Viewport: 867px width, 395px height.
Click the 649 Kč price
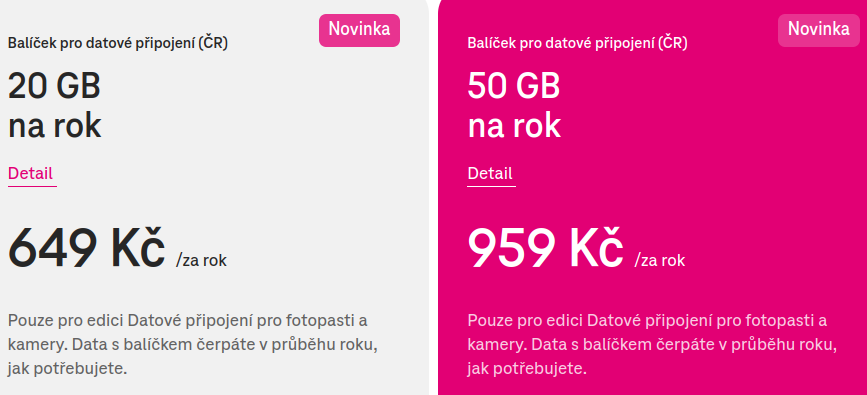click(x=86, y=248)
